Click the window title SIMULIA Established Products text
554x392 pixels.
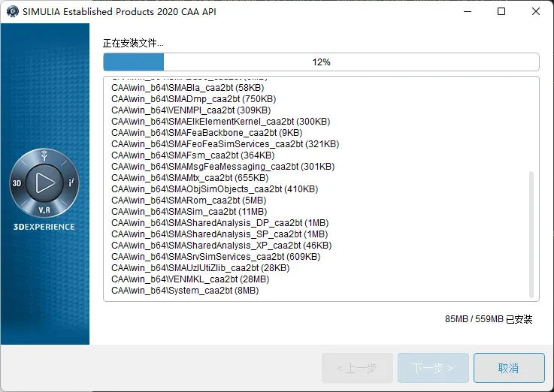coord(119,12)
